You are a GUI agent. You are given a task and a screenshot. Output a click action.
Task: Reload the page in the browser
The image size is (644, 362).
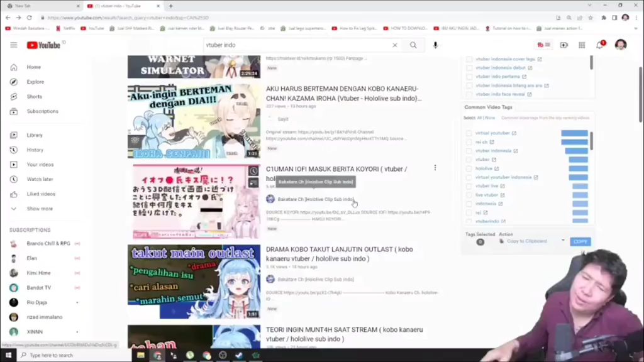click(x=29, y=18)
